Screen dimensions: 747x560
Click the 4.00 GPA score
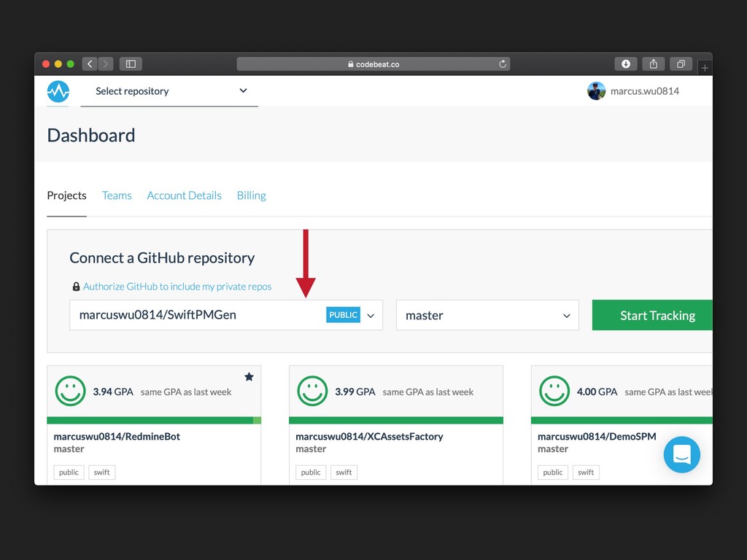tap(597, 392)
